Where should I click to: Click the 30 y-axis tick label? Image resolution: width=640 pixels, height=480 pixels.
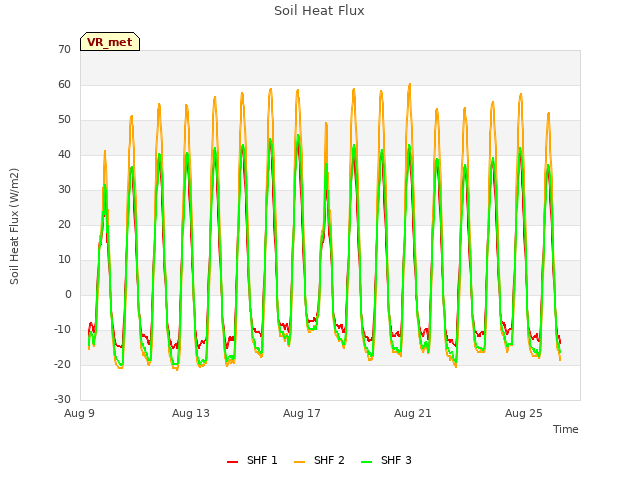(x=64, y=189)
